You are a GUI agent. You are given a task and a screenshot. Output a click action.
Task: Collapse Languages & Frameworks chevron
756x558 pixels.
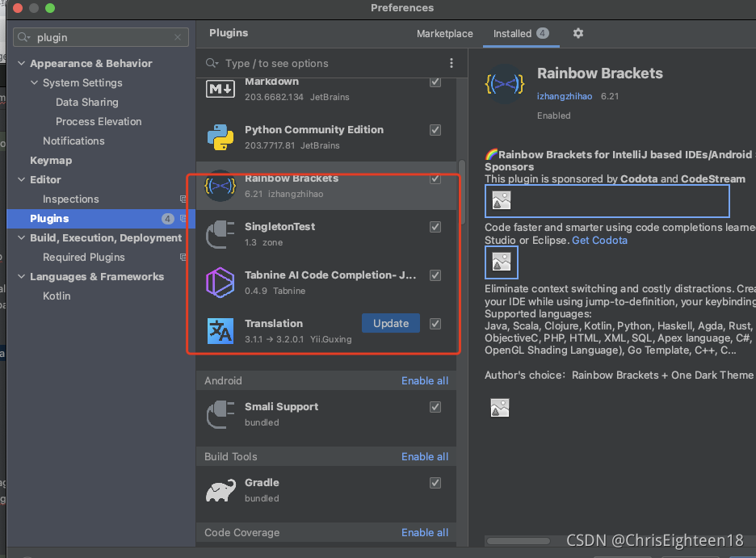point(21,277)
